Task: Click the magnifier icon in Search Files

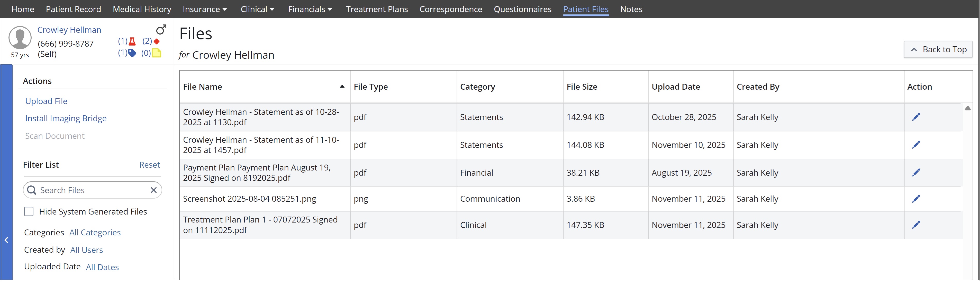Action: pos(32,190)
